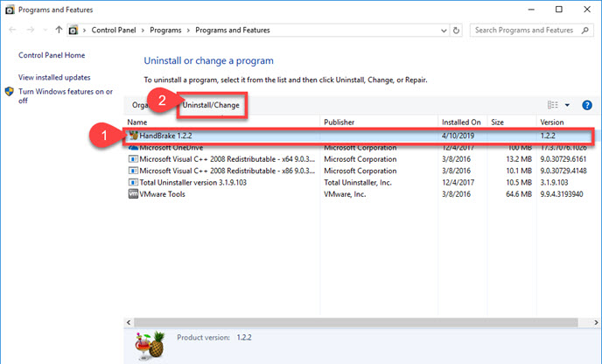Click the search magnifier icon
Screen dimensions: 602x364
[584, 30]
